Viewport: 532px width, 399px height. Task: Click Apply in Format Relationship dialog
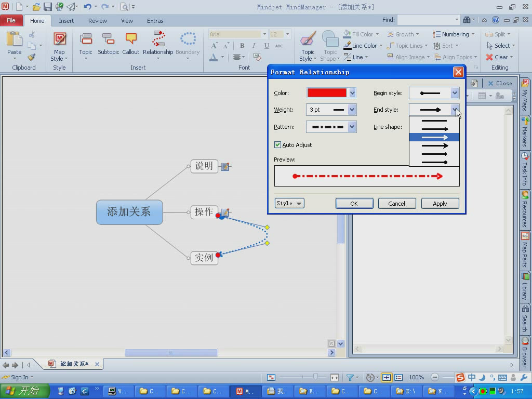coord(440,204)
